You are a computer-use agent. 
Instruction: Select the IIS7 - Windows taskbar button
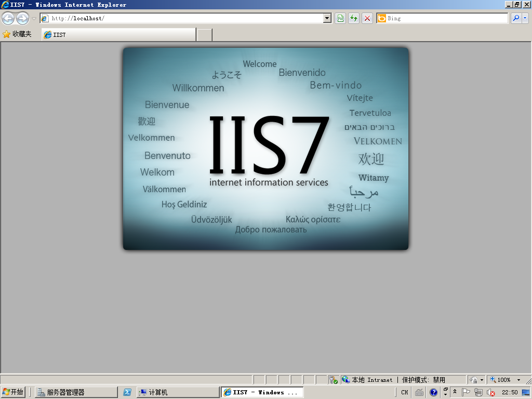262,392
